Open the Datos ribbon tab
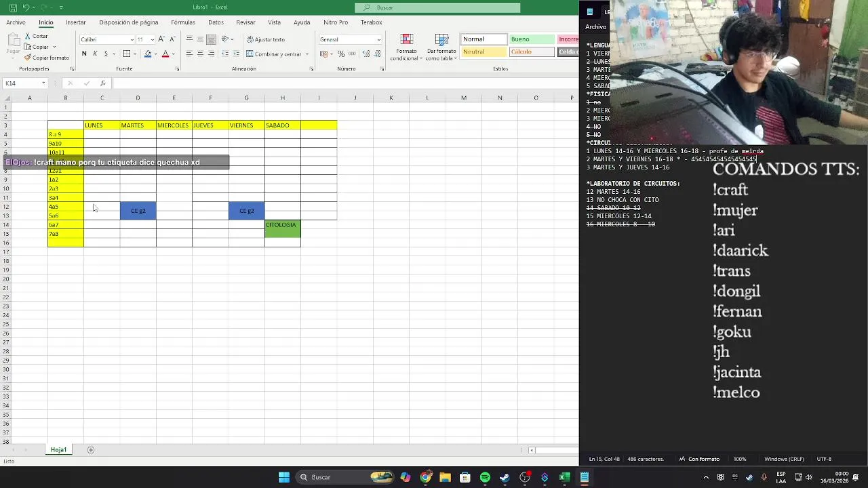Screen dimensions: 868x488 [216, 22]
